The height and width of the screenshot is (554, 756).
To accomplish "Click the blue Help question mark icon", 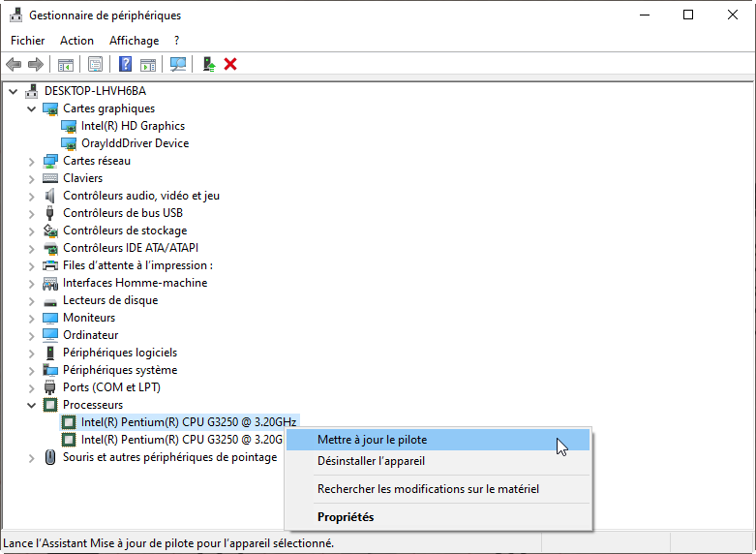I will coord(126,64).
